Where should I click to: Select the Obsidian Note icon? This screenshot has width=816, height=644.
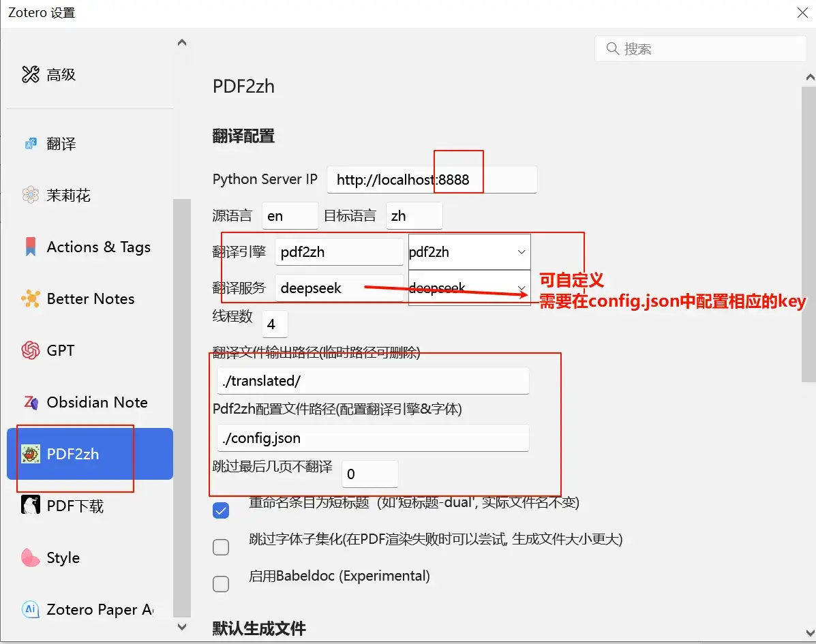click(31, 402)
